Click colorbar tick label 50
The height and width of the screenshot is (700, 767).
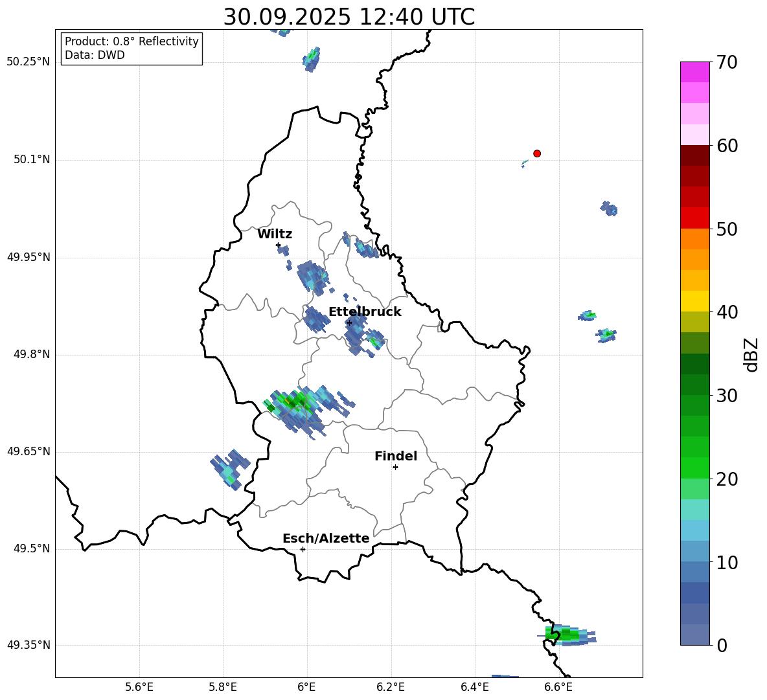click(727, 229)
